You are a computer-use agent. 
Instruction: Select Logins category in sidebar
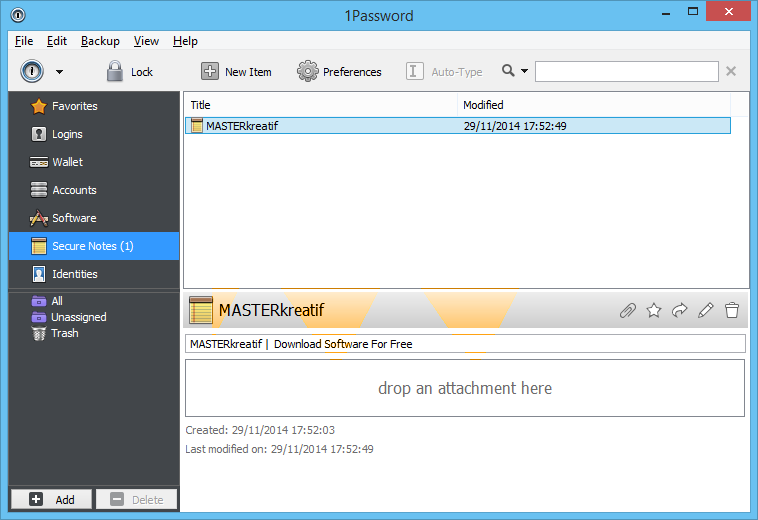[x=94, y=134]
